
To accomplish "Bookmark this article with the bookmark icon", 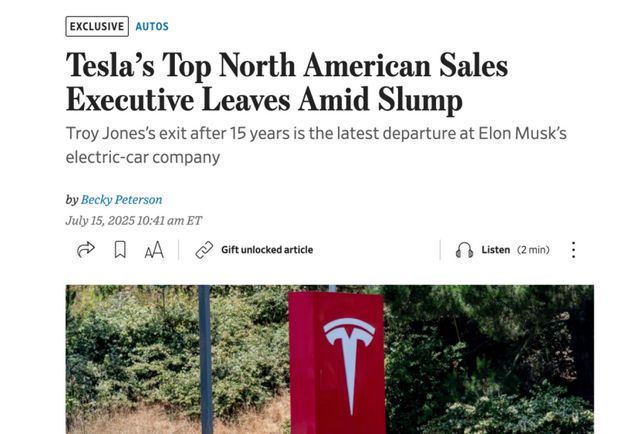I will click(x=120, y=250).
